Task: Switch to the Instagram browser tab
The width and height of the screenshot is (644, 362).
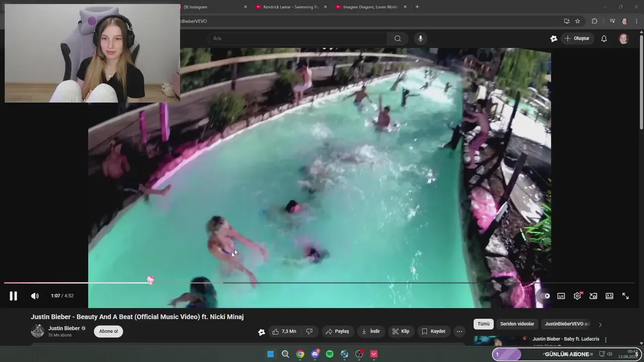Action: click(211, 7)
